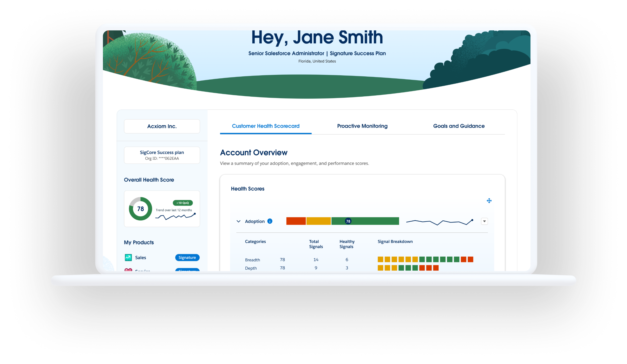Viewport: 627px width, 364px height.
Task: Select the Breadth category row
Action: [x=252, y=260]
